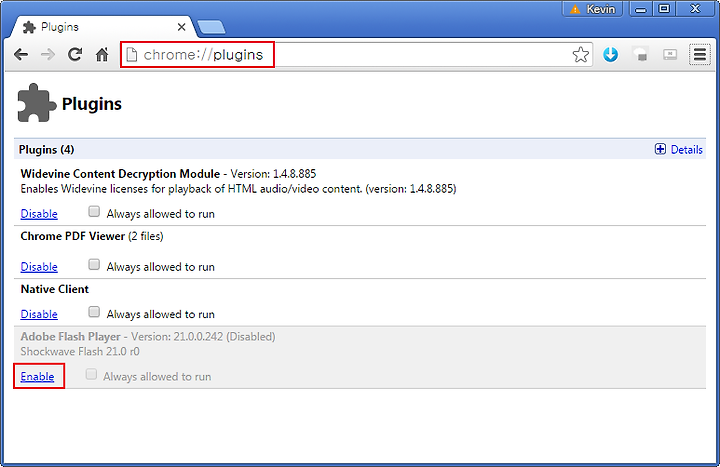Expand plugin Details
This screenshot has width=720, height=467.
679,149
